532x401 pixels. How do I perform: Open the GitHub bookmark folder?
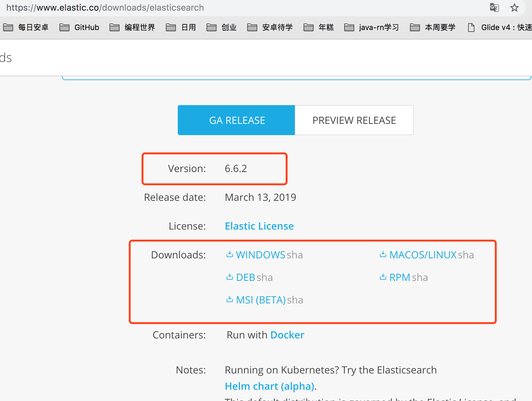[x=79, y=28]
